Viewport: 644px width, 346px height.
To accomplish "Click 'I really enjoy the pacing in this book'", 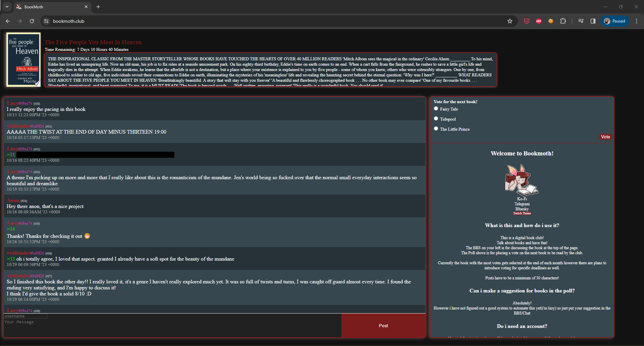I will pos(46,109).
